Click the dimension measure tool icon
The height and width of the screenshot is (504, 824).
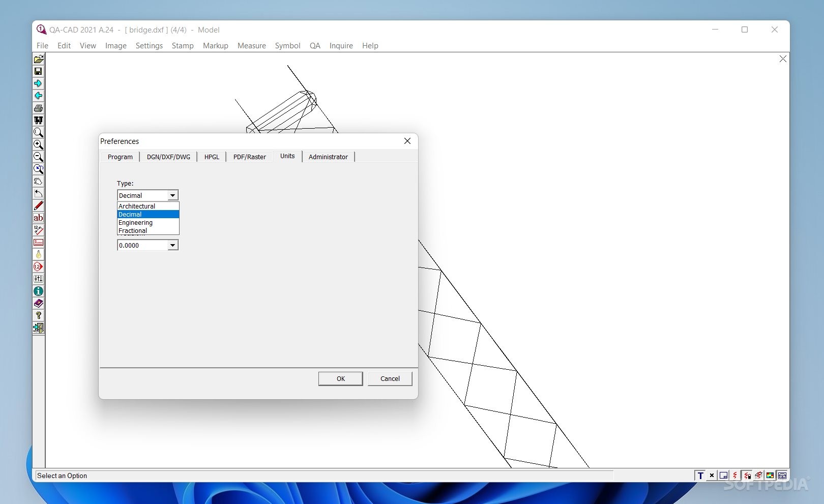click(38, 230)
